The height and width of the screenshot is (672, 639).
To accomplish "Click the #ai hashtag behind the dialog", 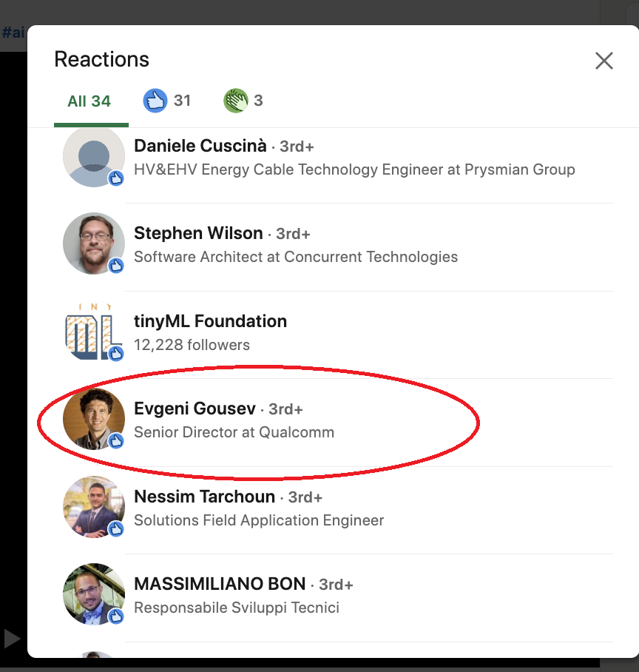I will (13, 33).
